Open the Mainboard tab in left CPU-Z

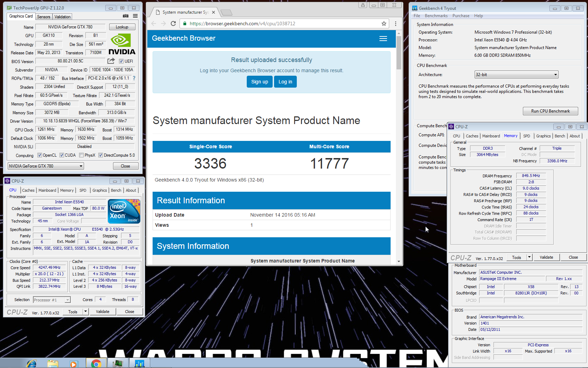tap(47, 190)
